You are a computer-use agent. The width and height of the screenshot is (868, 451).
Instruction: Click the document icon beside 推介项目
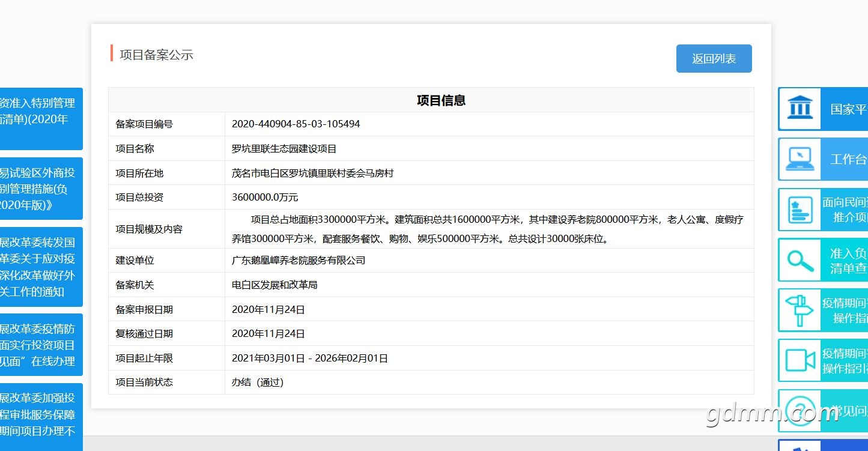pos(800,210)
